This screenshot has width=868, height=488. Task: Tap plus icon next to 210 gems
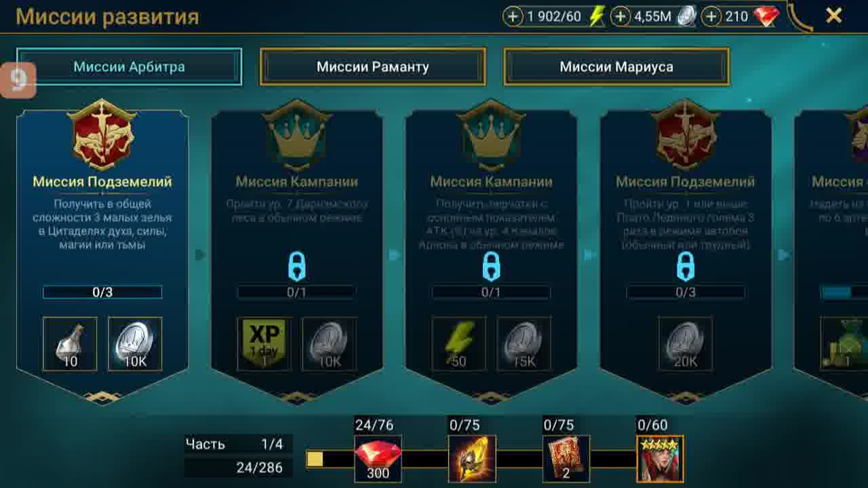pos(711,17)
